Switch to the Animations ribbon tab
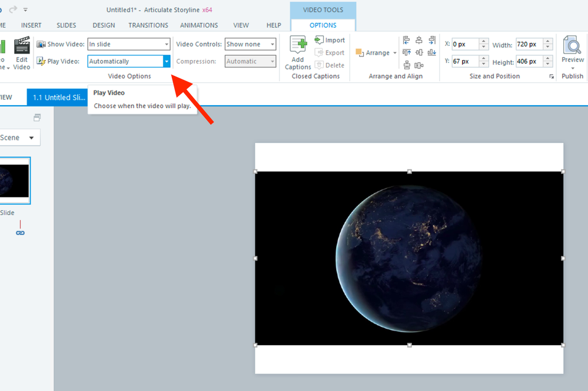This screenshot has height=391, width=588. [199, 25]
